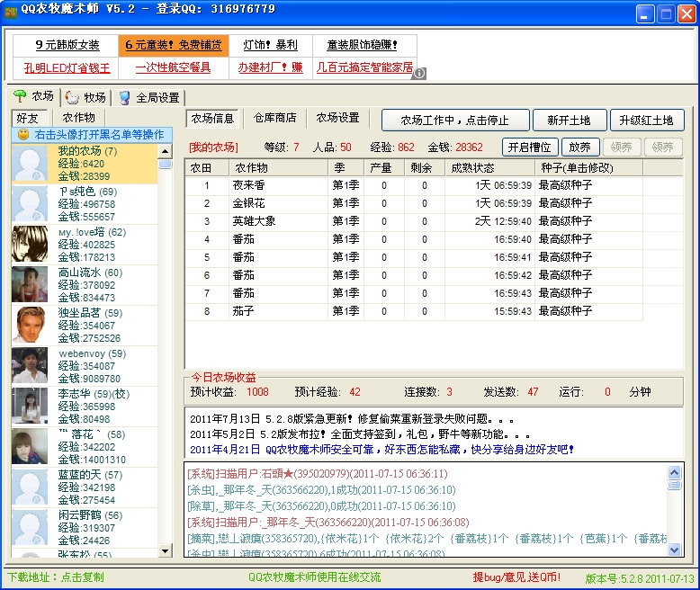Open the 几百元搞定智能家居 ad link

pyautogui.click(x=364, y=67)
